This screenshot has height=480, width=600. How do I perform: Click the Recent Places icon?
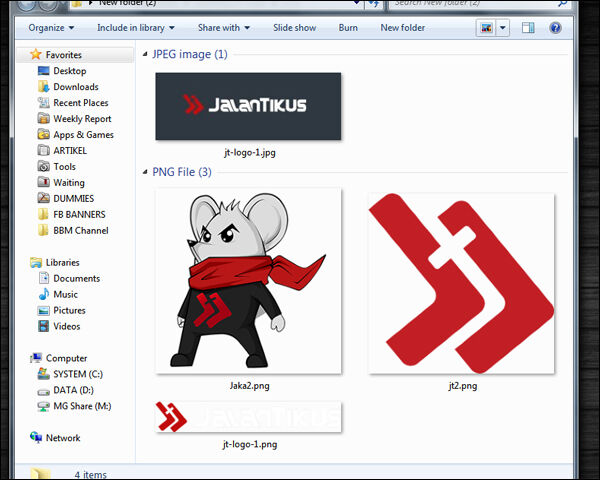pos(44,103)
